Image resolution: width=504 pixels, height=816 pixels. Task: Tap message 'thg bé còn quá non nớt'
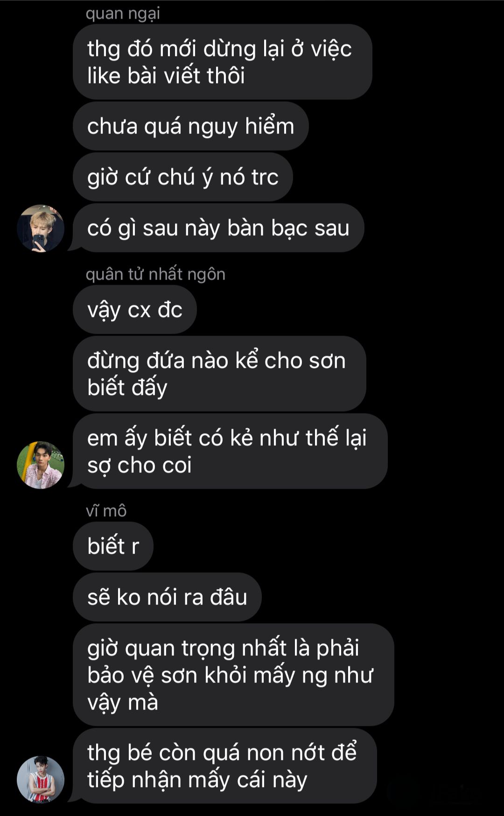(x=224, y=766)
